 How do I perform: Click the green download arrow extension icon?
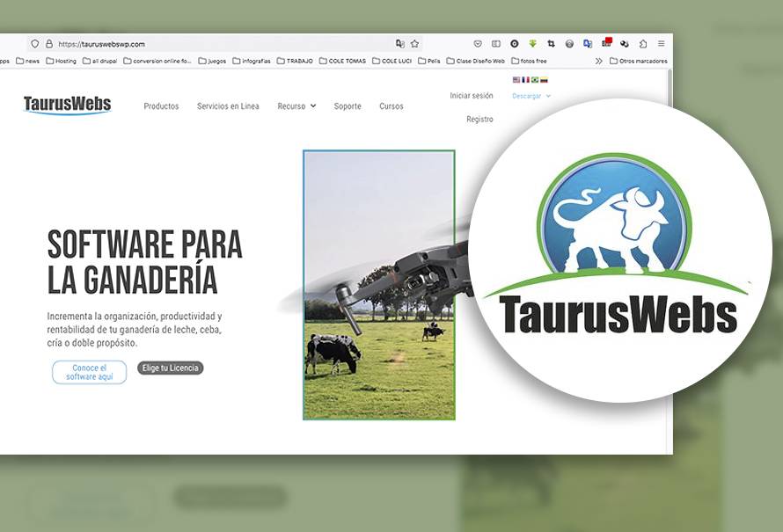[x=533, y=44]
